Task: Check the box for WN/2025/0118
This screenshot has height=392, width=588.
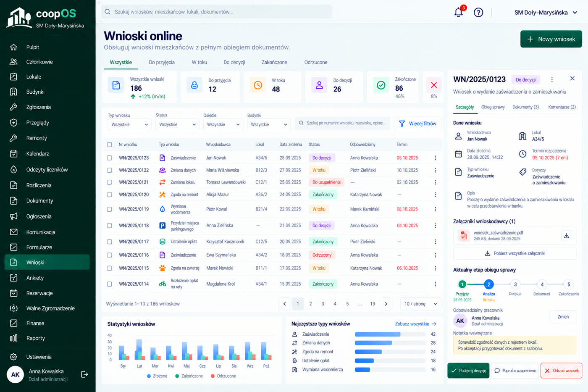Action: (x=110, y=226)
